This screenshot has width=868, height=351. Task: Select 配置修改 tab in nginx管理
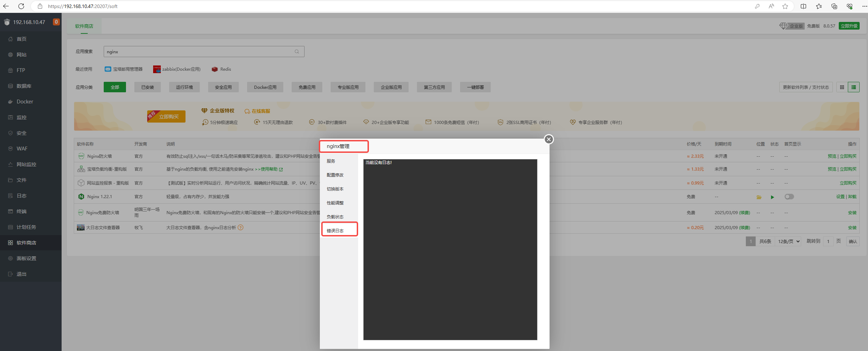point(339,175)
